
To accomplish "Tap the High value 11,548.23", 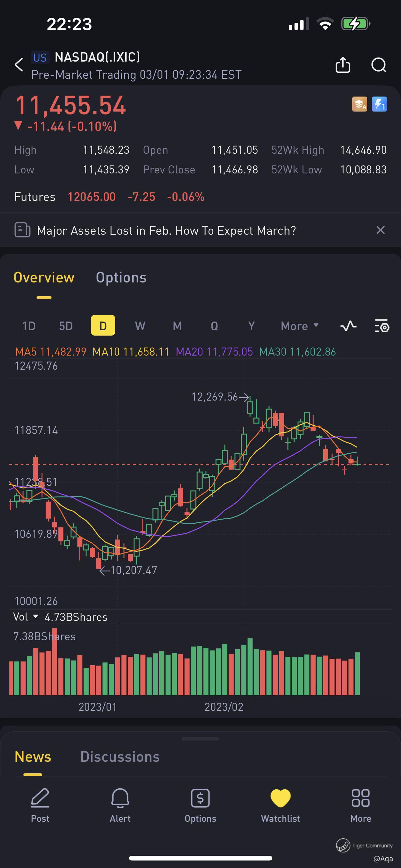I will coord(106,150).
